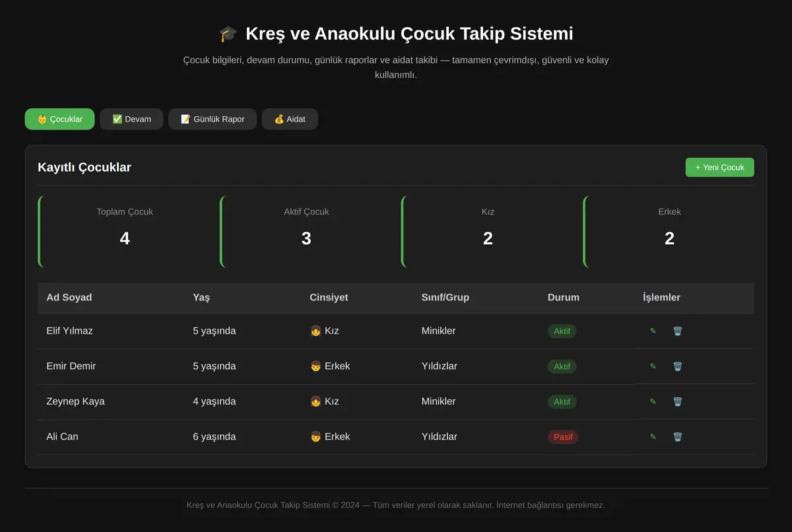
Task: Select the name Emir Demir
Action: tap(71, 366)
